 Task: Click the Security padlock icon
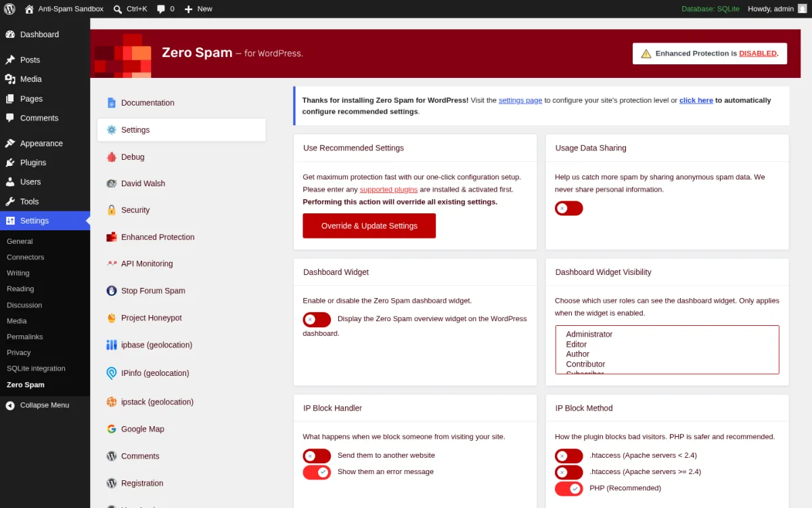(x=112, y=210)
